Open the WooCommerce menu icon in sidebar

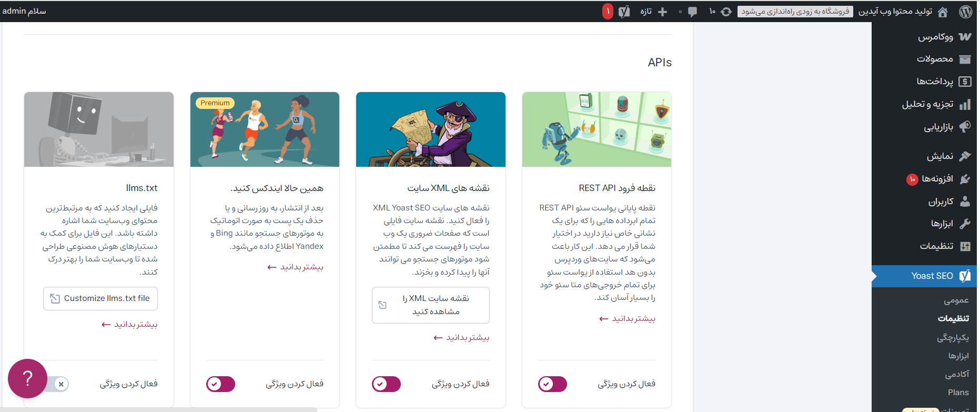click(964, 37)
